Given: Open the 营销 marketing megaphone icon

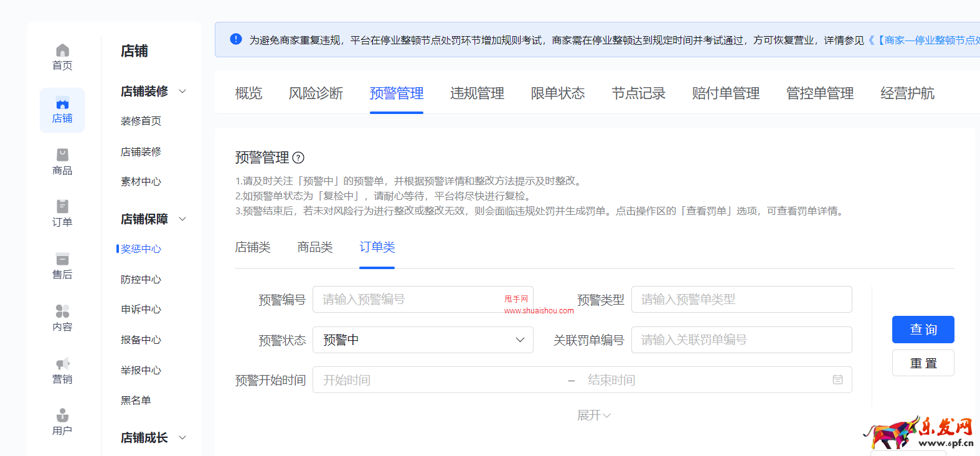Looking at the screenshot, I should [62, 364].
